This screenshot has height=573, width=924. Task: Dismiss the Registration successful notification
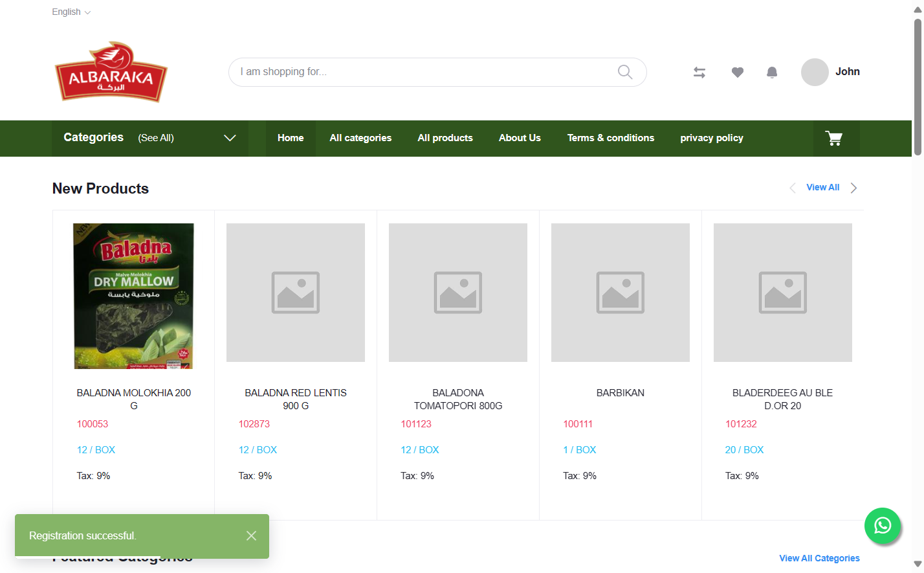click(x=252, y=535)
